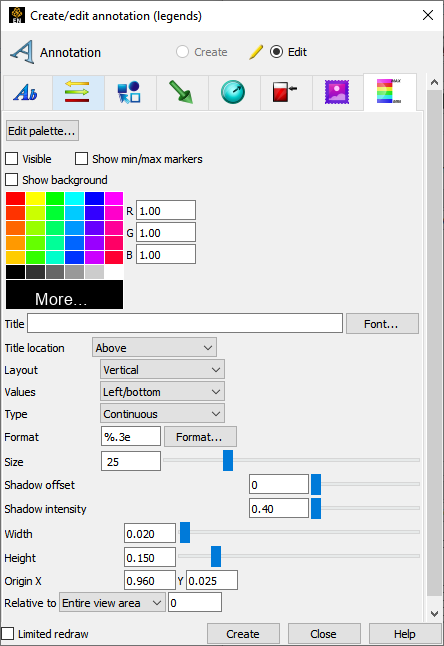Open the Type dropdown
This screenshot has height=646, width=444.
point(162,414)
